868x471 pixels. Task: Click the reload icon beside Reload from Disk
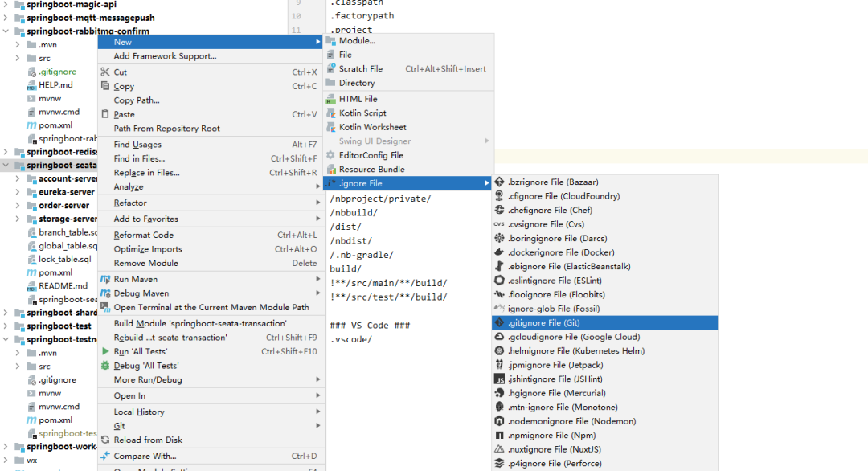pyautogui.click(x=105, y=440)
